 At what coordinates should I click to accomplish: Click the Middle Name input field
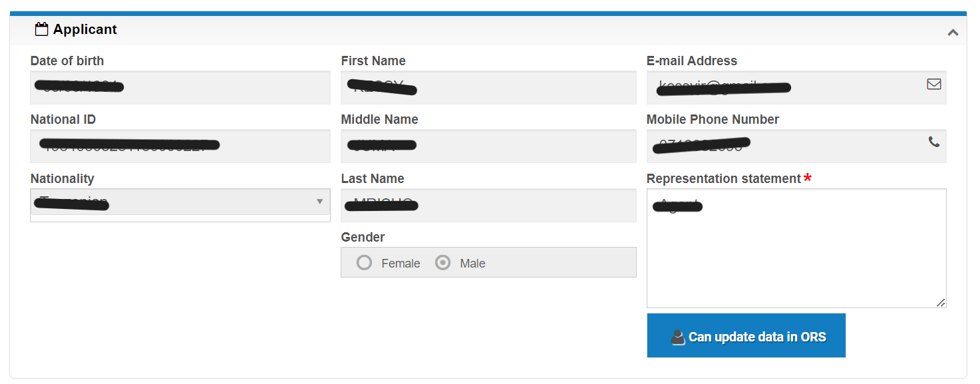click(488, 146)
